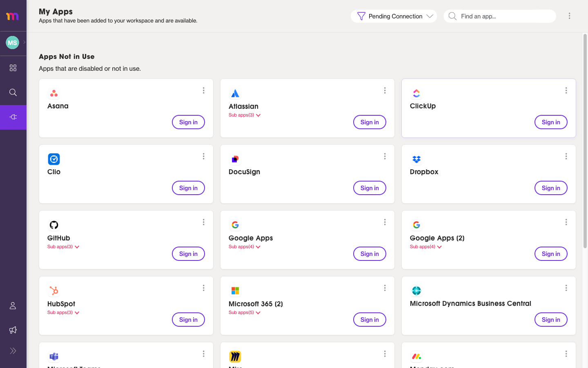Screen dimensions: 588x368
Task: Sign in to GitHub
Action: click(188, 254)
